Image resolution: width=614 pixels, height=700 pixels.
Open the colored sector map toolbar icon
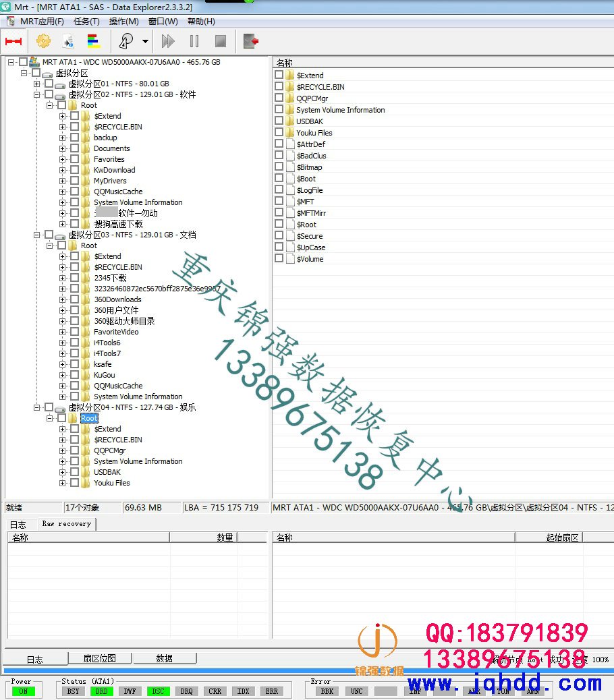93,42
